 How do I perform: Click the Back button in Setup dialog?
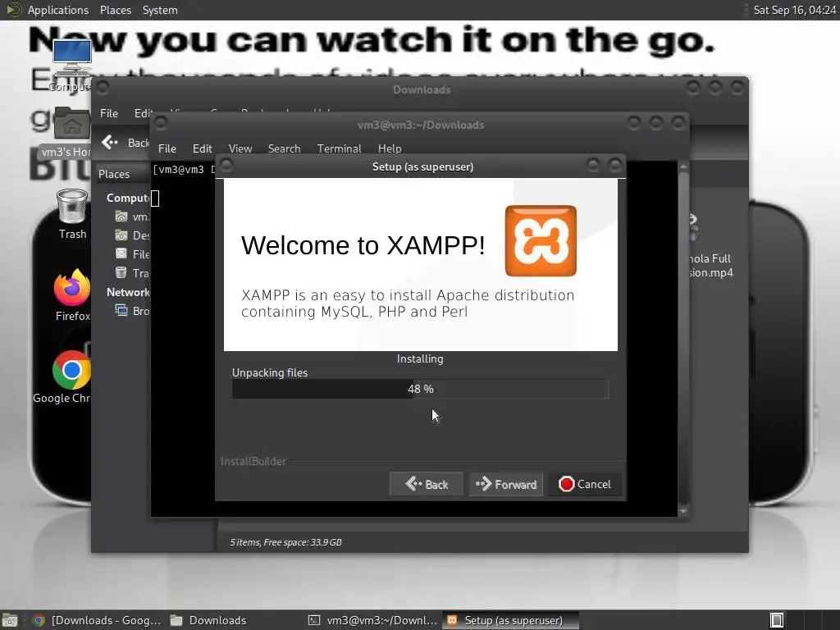click(x=427, y=484)
